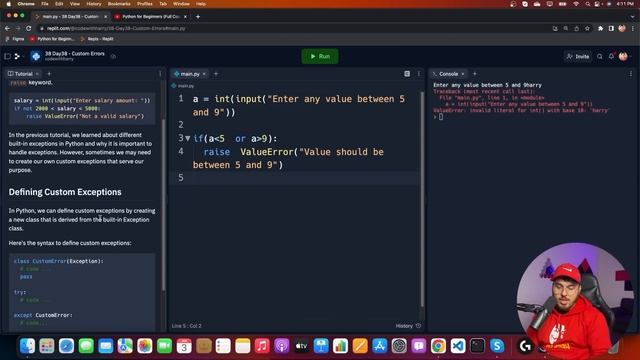Open App Store from the dock

[380, 346]
